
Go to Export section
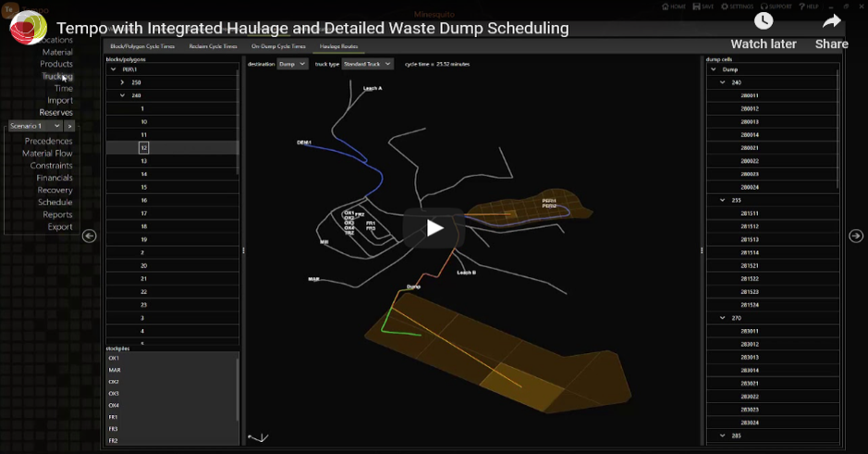(60, 227)
